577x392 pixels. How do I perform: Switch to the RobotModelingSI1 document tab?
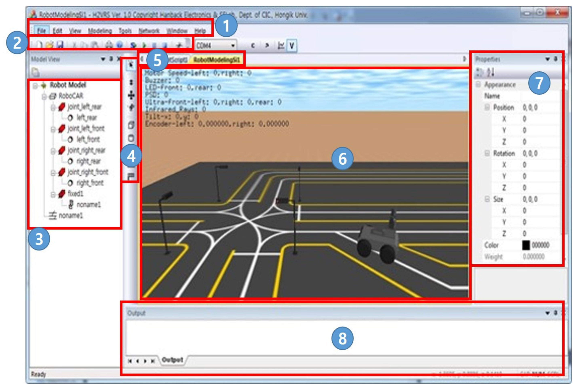(217, 60)
